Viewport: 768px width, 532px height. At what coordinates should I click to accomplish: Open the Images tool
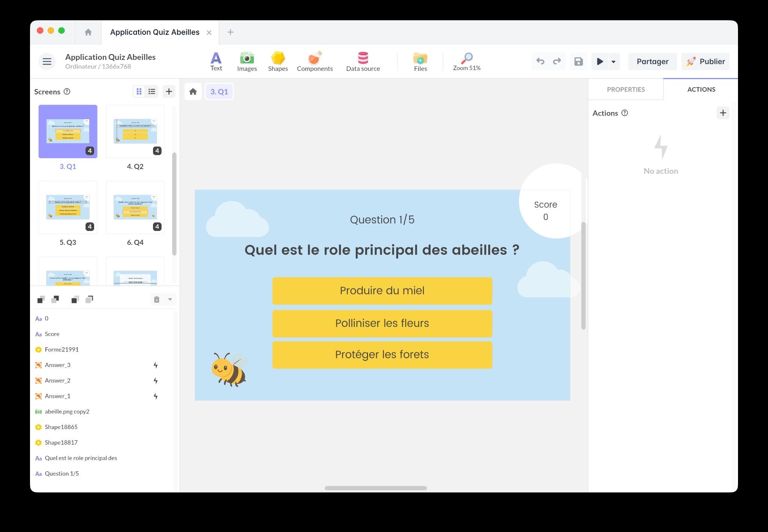coord(247,61)
